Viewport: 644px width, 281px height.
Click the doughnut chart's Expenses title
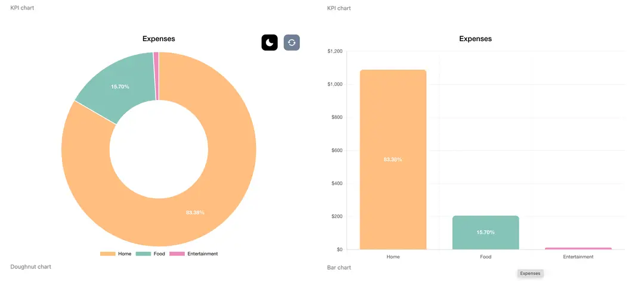159,39
